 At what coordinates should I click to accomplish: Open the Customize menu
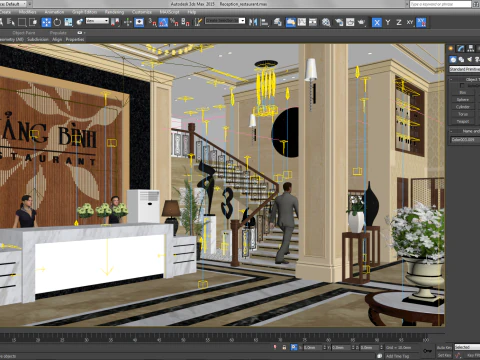click(x=142, y=12)
